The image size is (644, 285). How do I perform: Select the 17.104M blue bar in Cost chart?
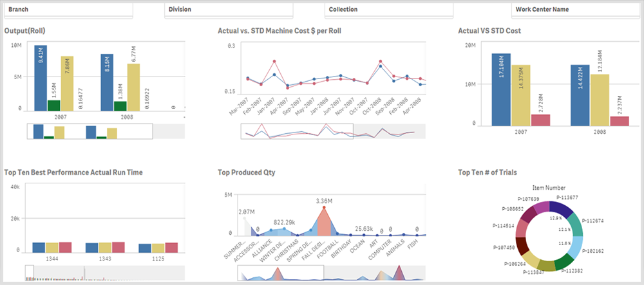[x=501, y=89]
